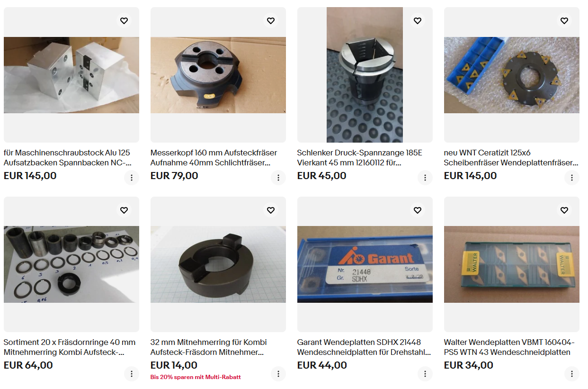Viewport: 588px width, 389px height.
Task: Click heart on Walter Wendeplatten VBMT listing
Action: (x=564, y=210)
